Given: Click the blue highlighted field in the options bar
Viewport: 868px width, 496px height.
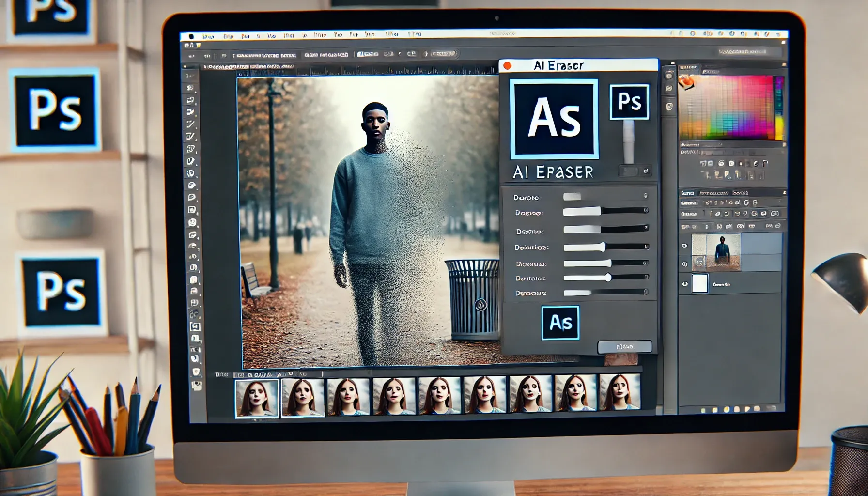Looking at the screenshot, I should coord(368,54).
